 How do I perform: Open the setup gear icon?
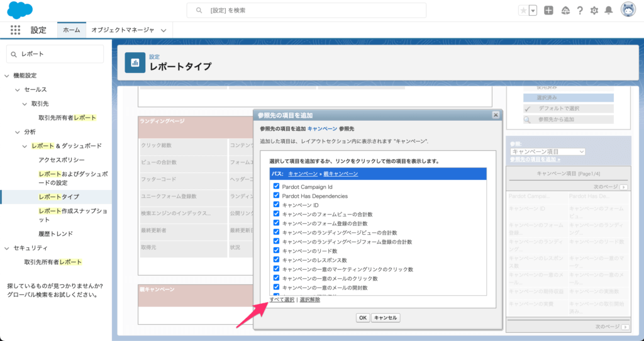pyautogui.click(x=594, y=11)
